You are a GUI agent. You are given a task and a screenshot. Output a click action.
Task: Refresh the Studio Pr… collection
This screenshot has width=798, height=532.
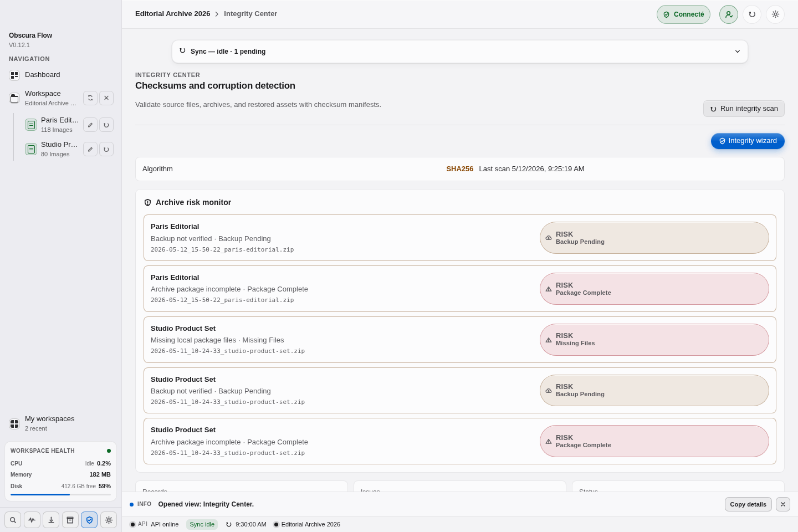106,149
